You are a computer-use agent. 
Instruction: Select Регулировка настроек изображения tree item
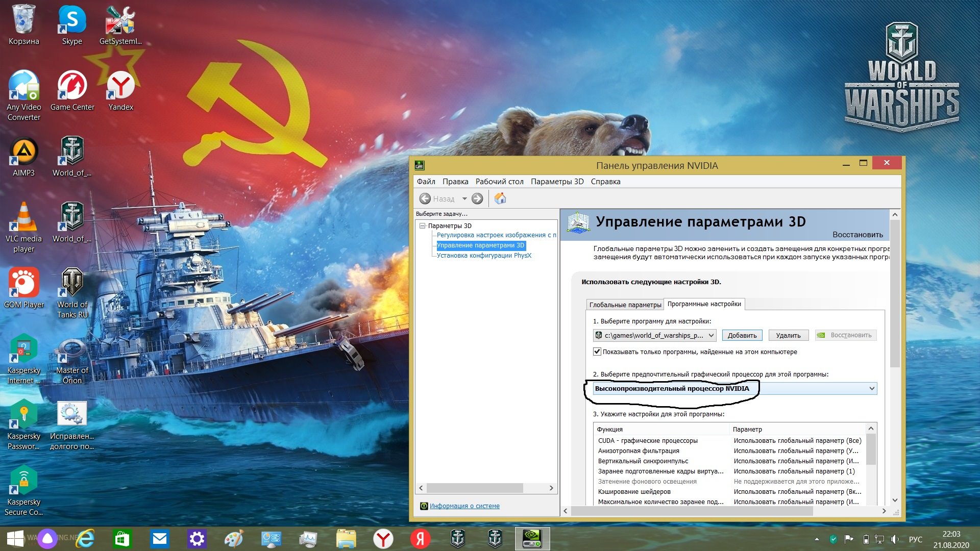496,235
